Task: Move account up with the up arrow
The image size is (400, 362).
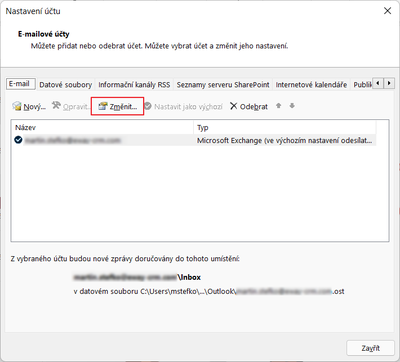Action: [x=279, y=106]
